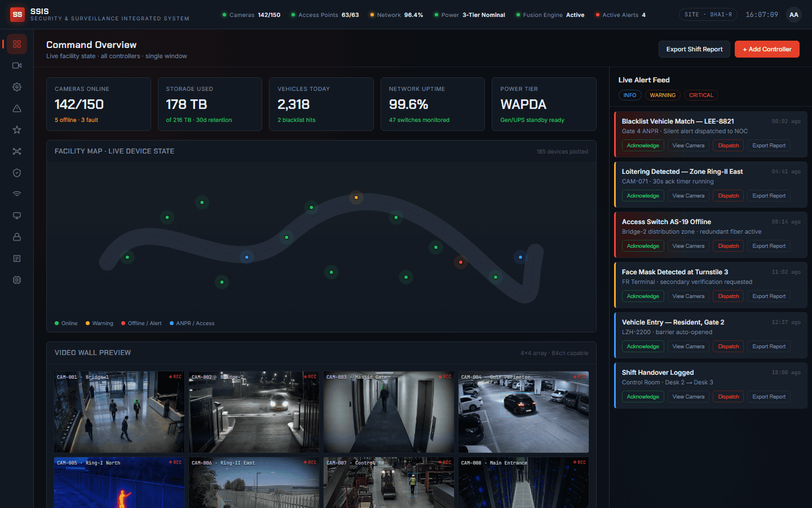Click Export Shift Report button
The height and width of the screenshot is (508, 812).
click(694, 49)
